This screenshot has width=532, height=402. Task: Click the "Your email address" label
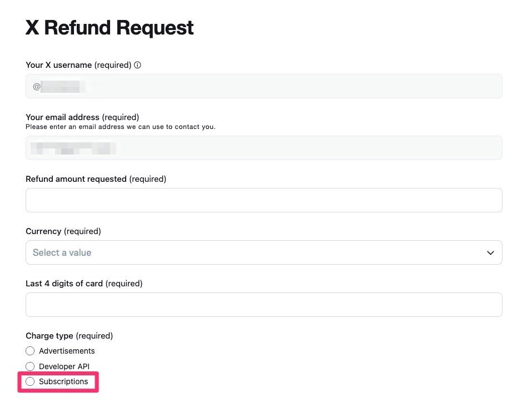[62, 117]
